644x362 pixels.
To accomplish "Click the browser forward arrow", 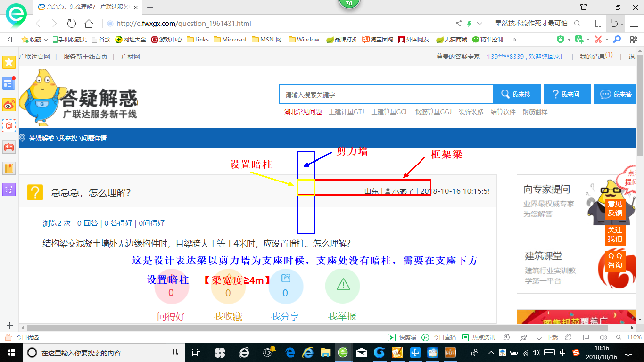I will click(54, 24).
